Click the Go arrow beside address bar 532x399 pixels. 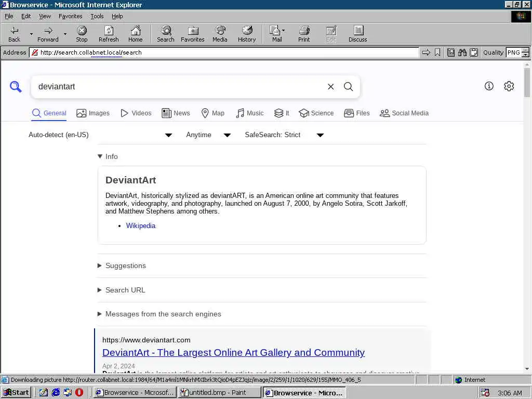[426, 52]
